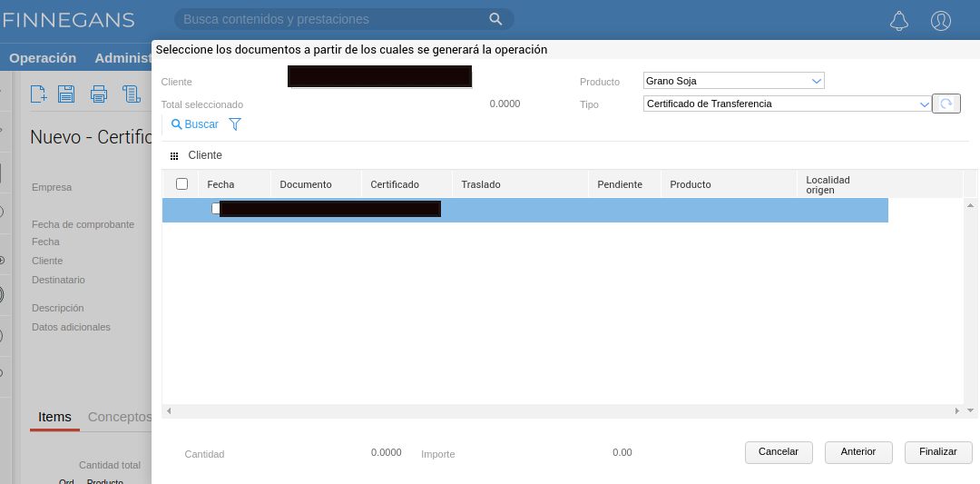Click the Cancelar button
980x484 pixels.
tap(779, 452)
